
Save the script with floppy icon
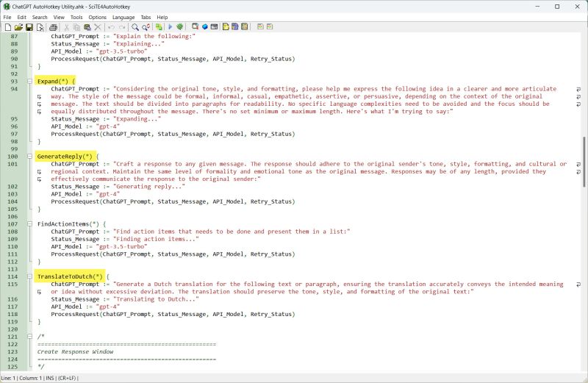click(29, 27)
